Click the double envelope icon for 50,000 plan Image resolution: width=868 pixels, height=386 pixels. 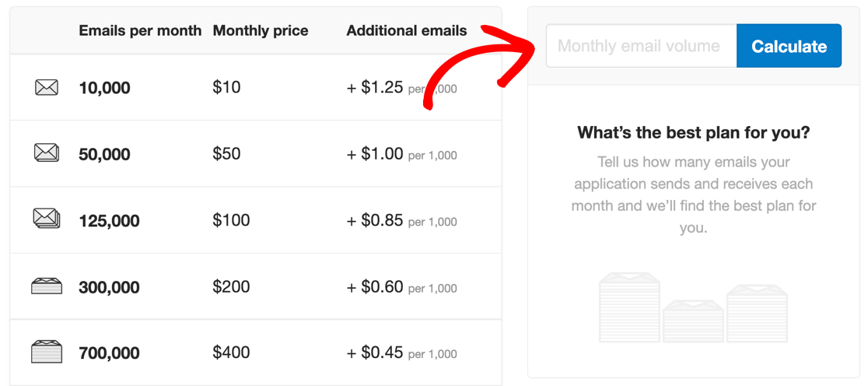(x=47, y=153)
